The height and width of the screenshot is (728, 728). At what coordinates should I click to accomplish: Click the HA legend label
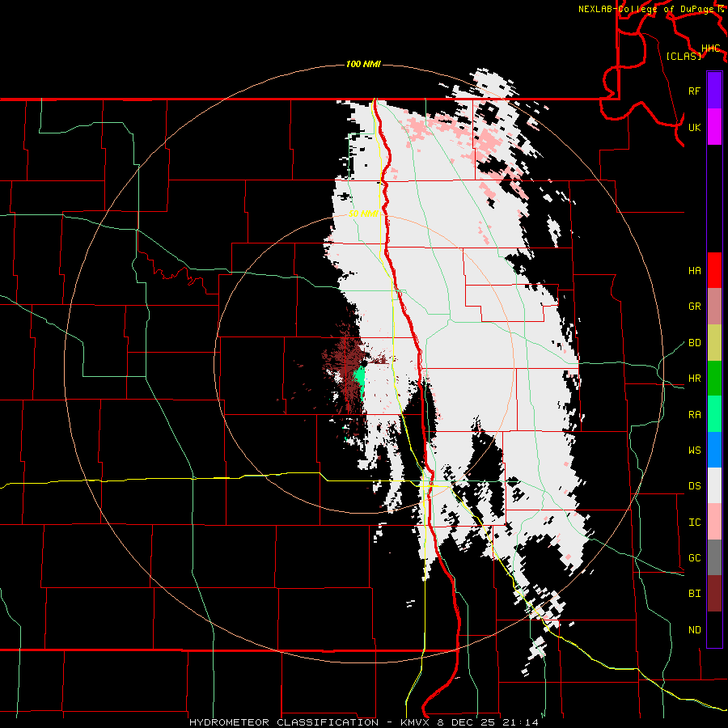click(x=694, y=271)
